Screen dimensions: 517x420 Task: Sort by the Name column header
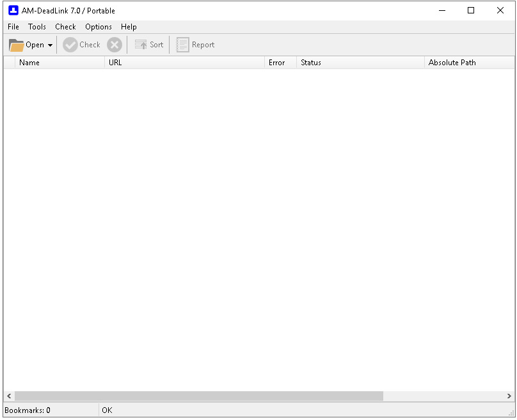point(60,63)
